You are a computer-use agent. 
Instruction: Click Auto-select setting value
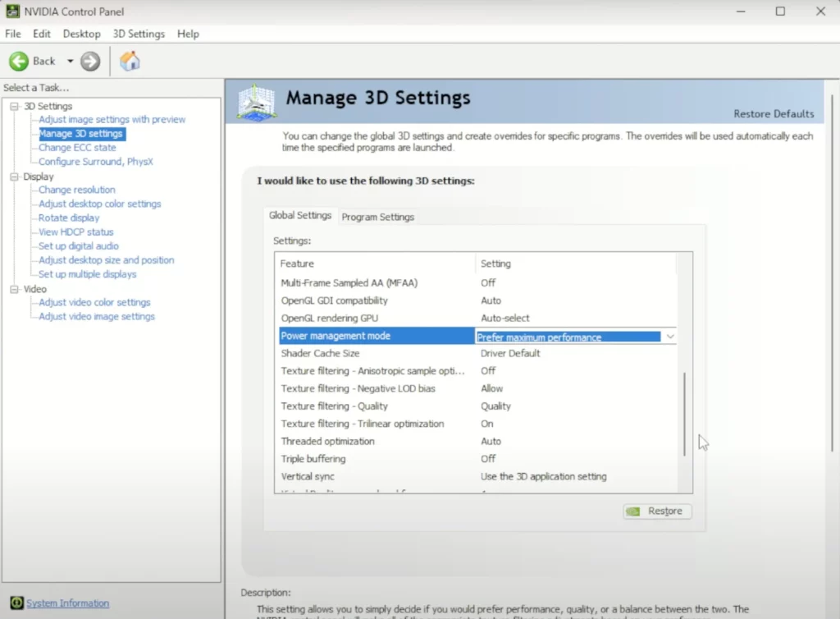(x=504, y=319)
